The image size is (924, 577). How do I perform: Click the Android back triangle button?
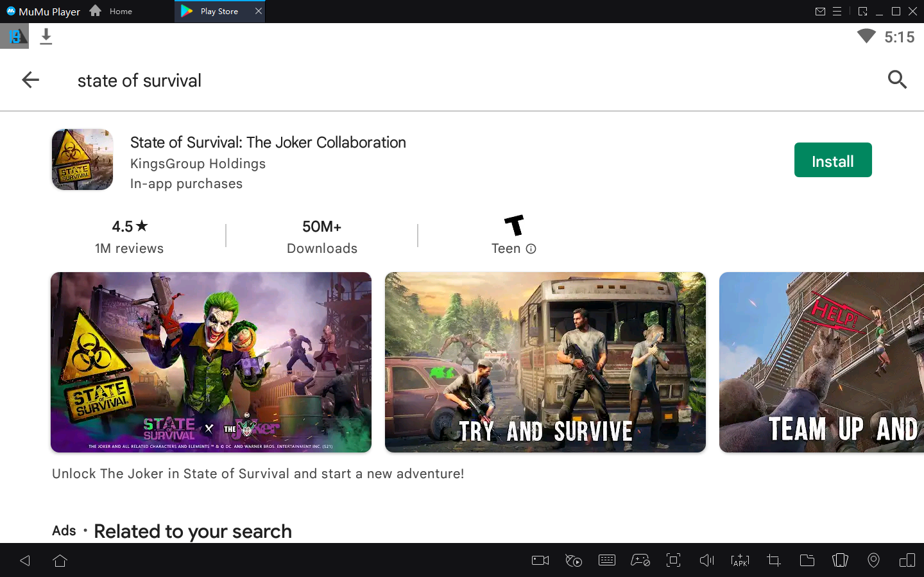[25, 561]
